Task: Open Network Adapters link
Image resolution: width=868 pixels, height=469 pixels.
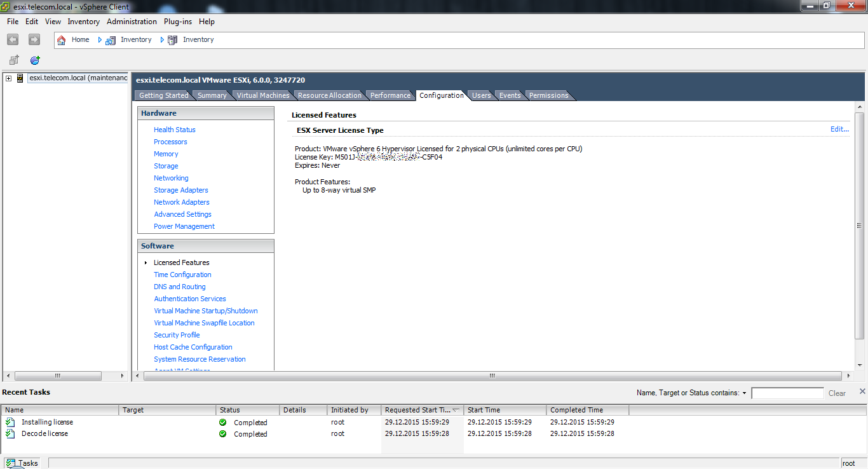Action: click(182, 202)
